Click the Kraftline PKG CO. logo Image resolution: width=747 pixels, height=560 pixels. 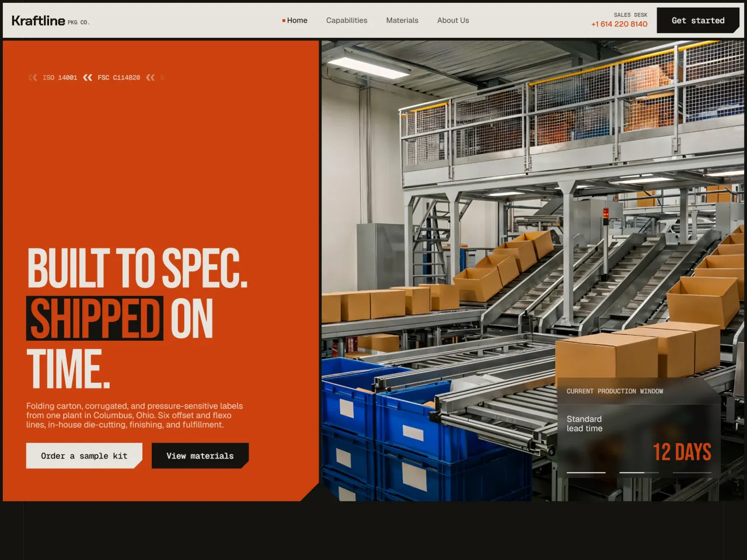50,20
